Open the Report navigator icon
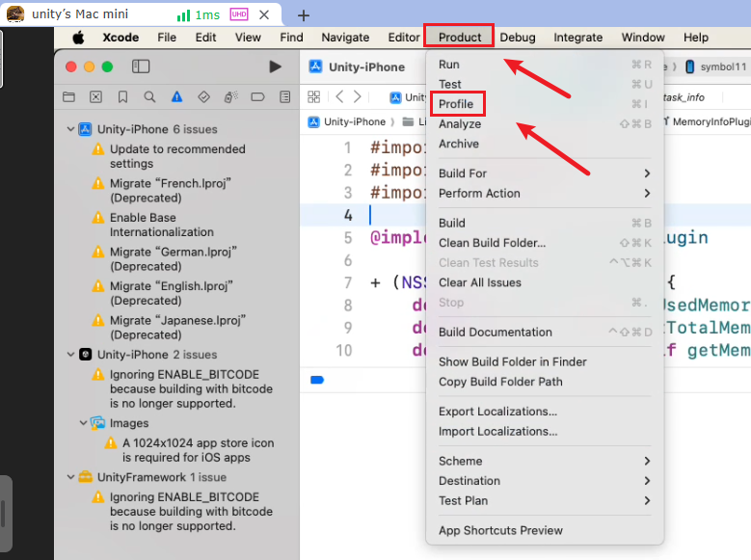Image resolution: width=751 pixels, height=560 pixels. (x=285, y=97)
